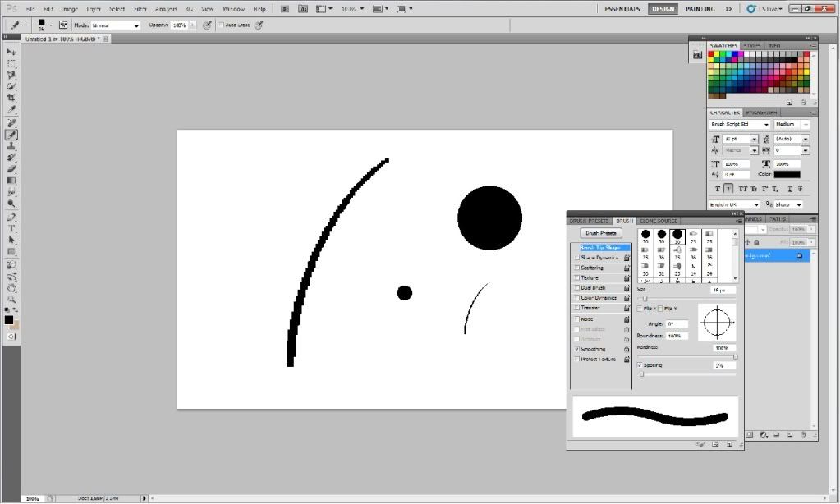Screen dimensions: 840x504
Task: Click the tablet pressure opacity icon
Action: point(207,25)
